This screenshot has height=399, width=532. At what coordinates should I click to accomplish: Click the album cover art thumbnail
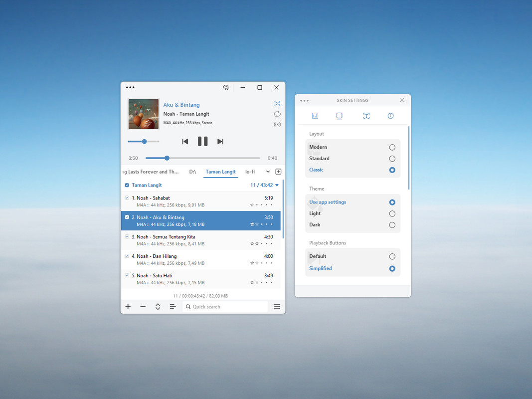144,114
